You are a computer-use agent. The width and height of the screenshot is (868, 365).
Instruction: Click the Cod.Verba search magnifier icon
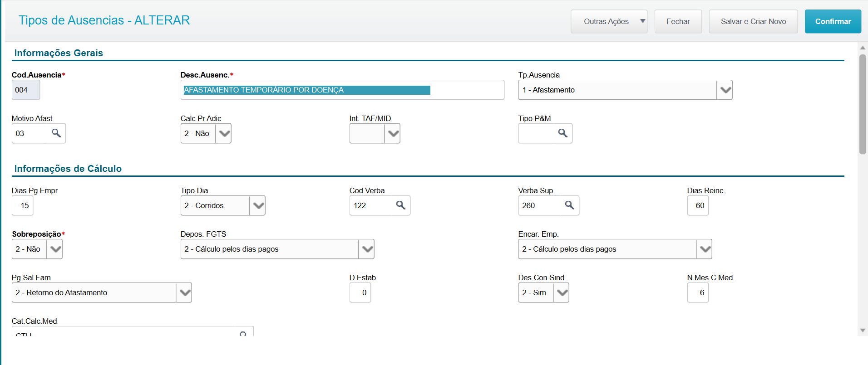coord(401,205)
